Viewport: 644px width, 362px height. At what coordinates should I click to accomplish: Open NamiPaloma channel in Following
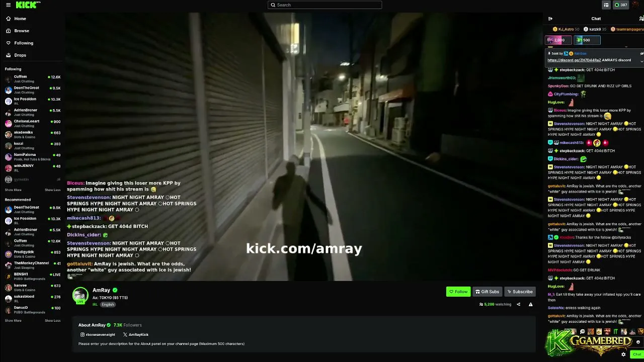coord(32,157)
